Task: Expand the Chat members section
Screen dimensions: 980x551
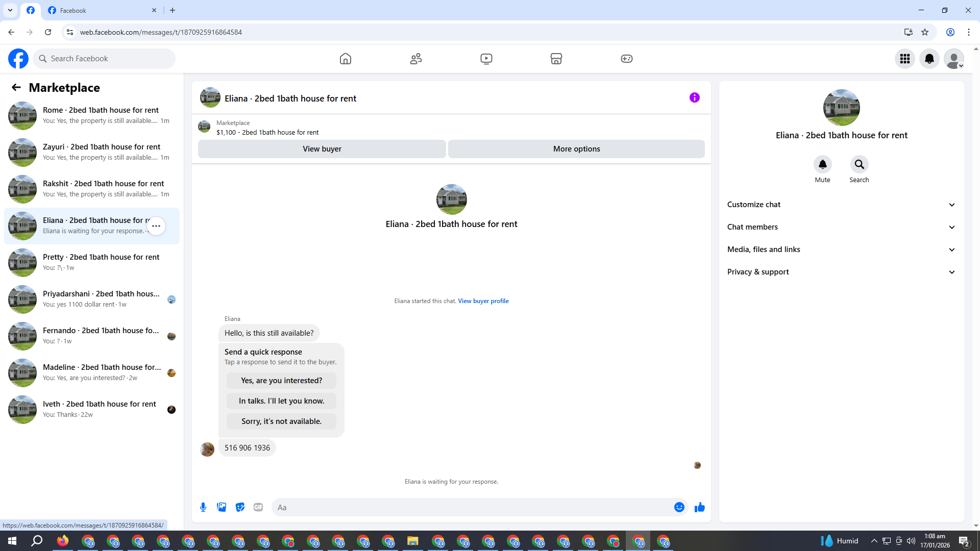Action: point(841,227)
